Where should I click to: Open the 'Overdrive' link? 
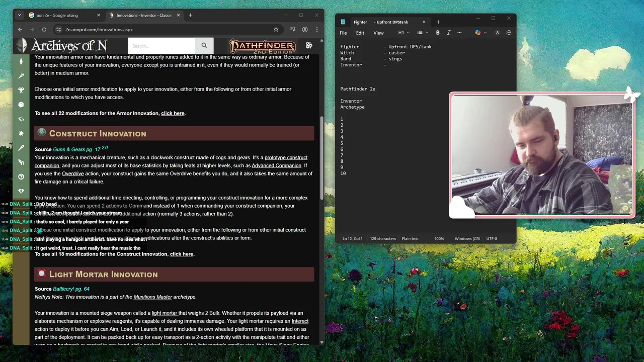(73, 173)
